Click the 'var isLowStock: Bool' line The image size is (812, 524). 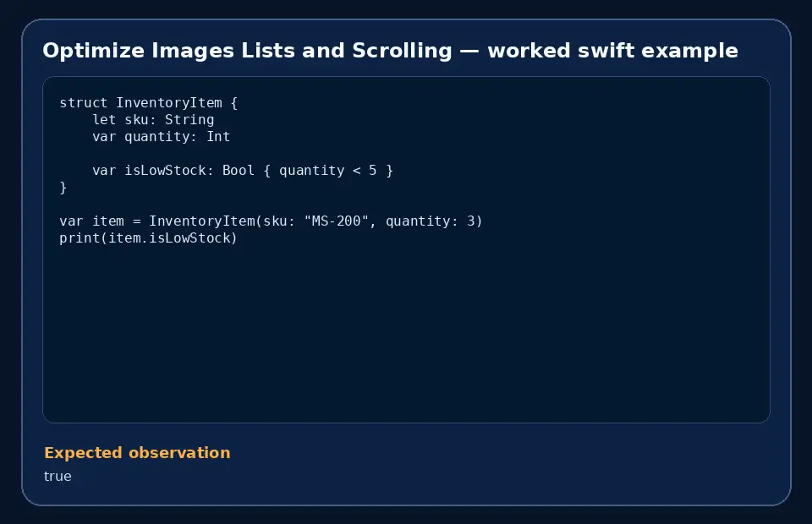(x=243, y=171)
